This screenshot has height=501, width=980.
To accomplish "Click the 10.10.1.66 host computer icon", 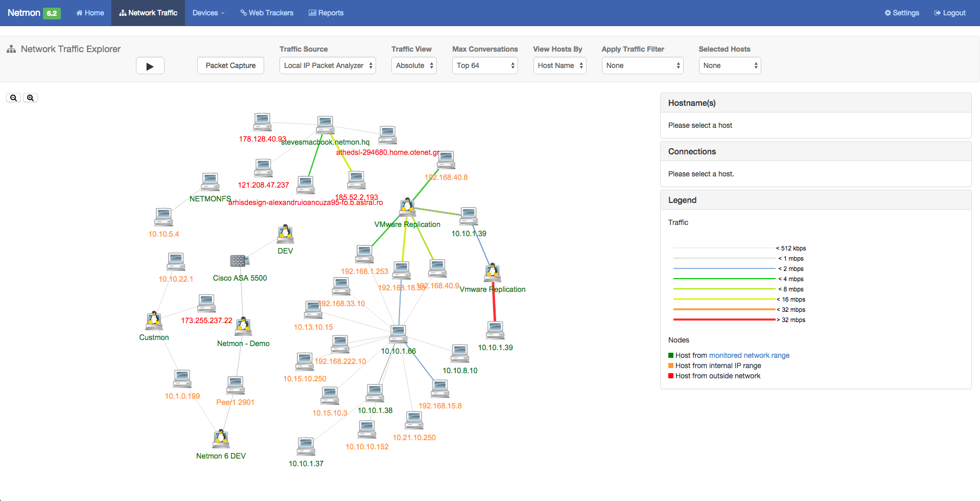I will click(x=398, y=334).
